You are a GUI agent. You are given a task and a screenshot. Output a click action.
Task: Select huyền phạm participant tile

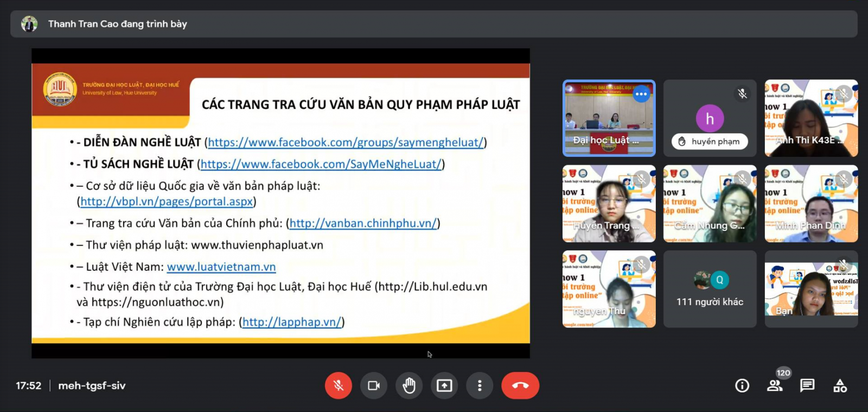tap(710, 118)
